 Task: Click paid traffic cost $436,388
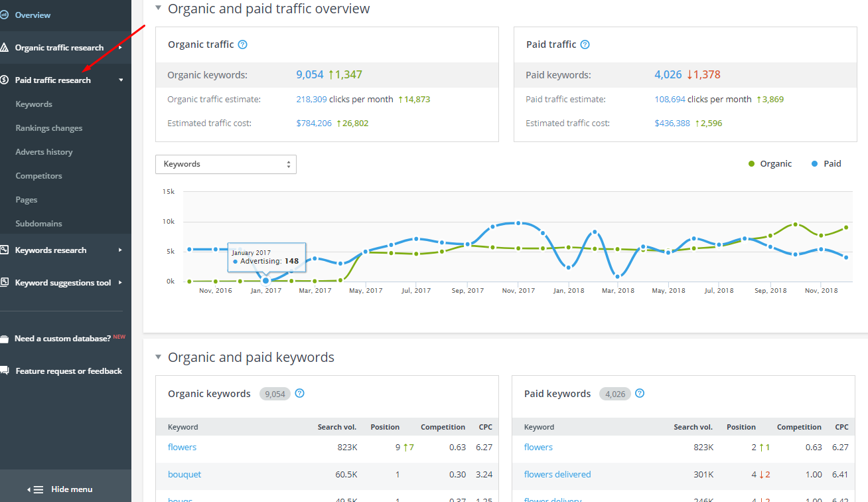(x=672, y=123)
